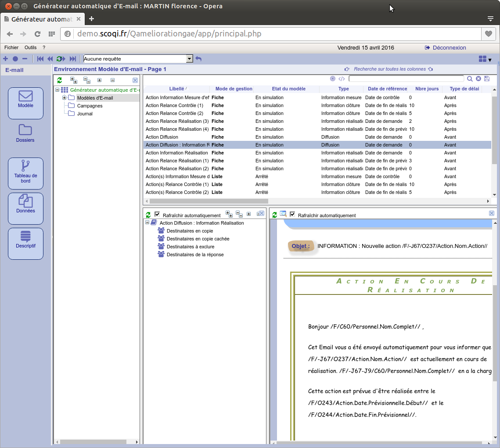Click the magnifier search icon
500x448 pixels.
click(x=470, y=79)
